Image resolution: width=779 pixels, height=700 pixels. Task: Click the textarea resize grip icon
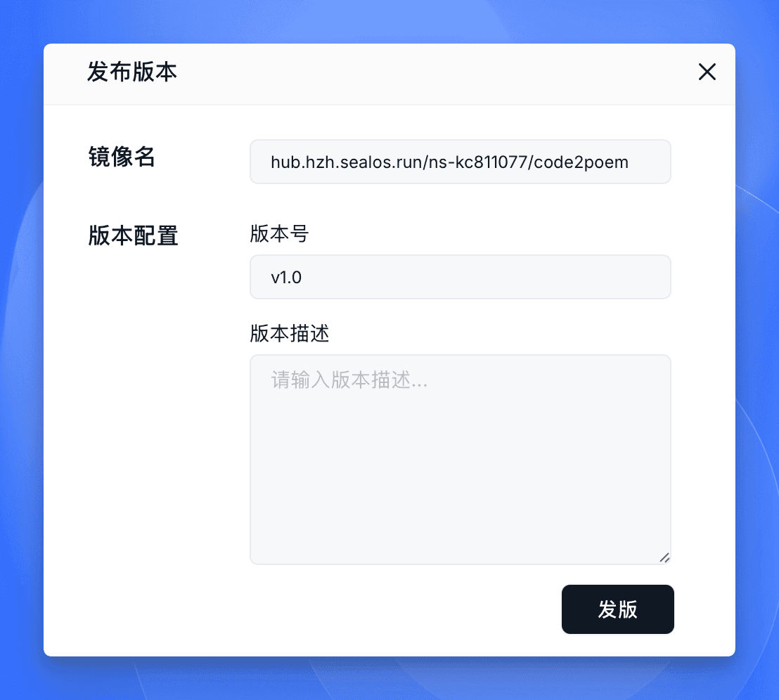664,557
